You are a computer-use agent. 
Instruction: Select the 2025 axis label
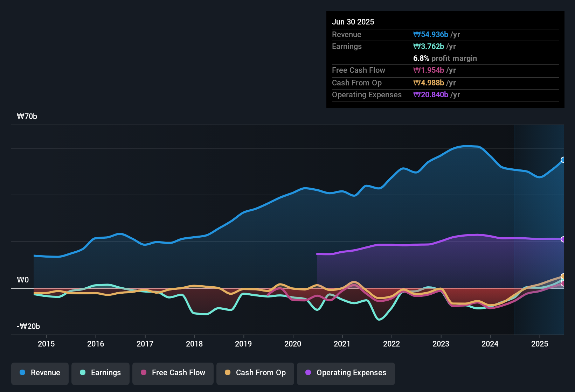pos(540,344)
